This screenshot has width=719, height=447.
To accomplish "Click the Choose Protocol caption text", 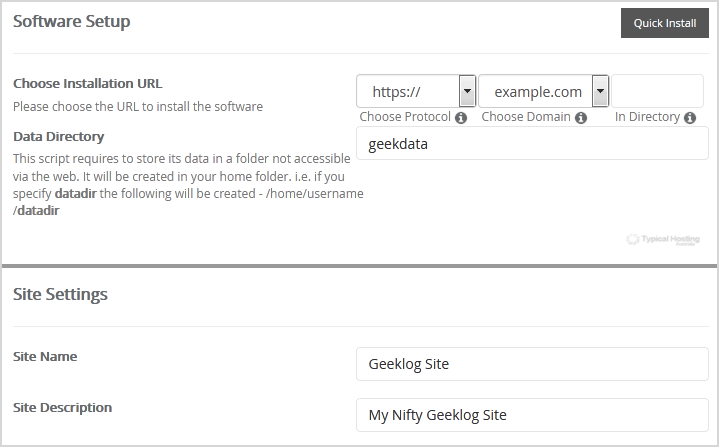I will (405, 117).
